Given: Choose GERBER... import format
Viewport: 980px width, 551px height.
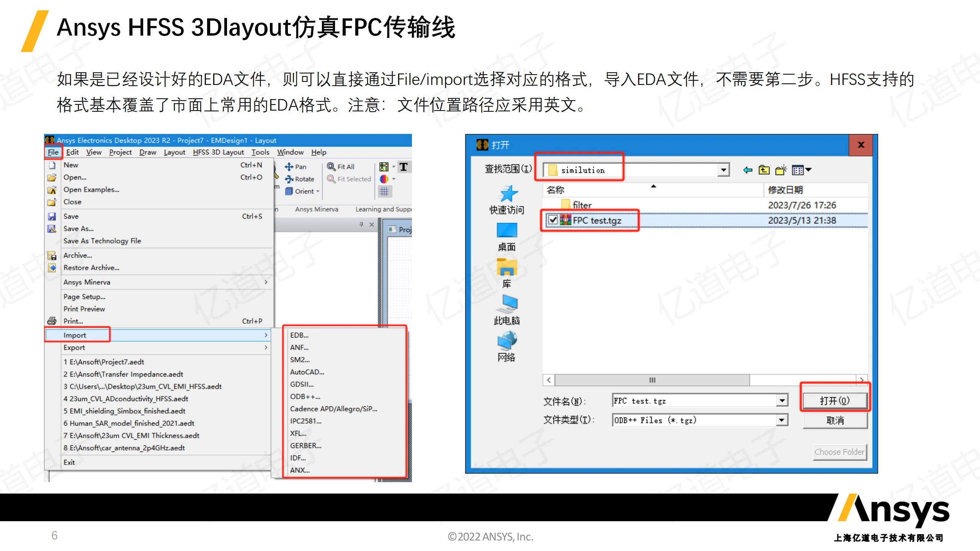Looking at the screenshot, I should [305, 445].
